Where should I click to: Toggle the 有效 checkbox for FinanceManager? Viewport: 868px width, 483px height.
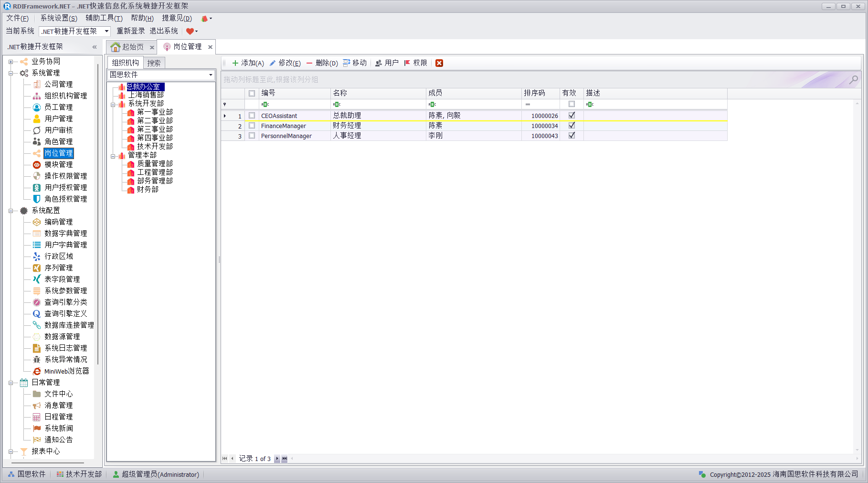coord(572,126)
